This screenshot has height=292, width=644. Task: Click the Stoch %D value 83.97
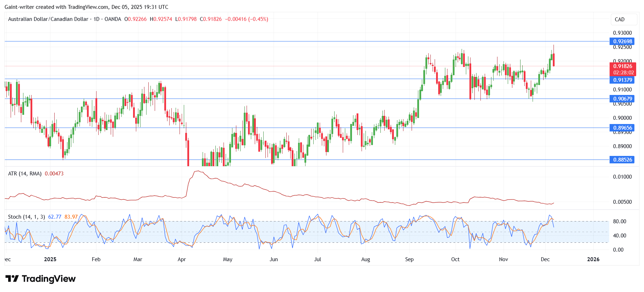click(x=71, y=217)
